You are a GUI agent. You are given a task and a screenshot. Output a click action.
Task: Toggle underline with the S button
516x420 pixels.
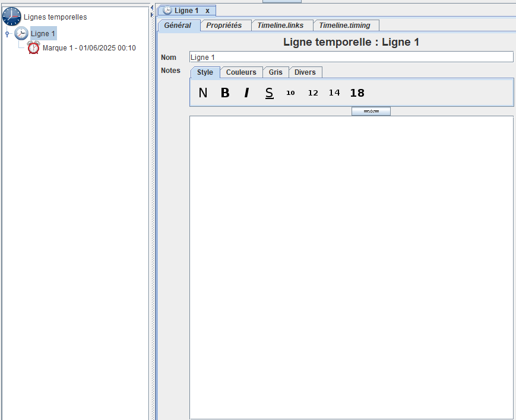pos(269,93)
